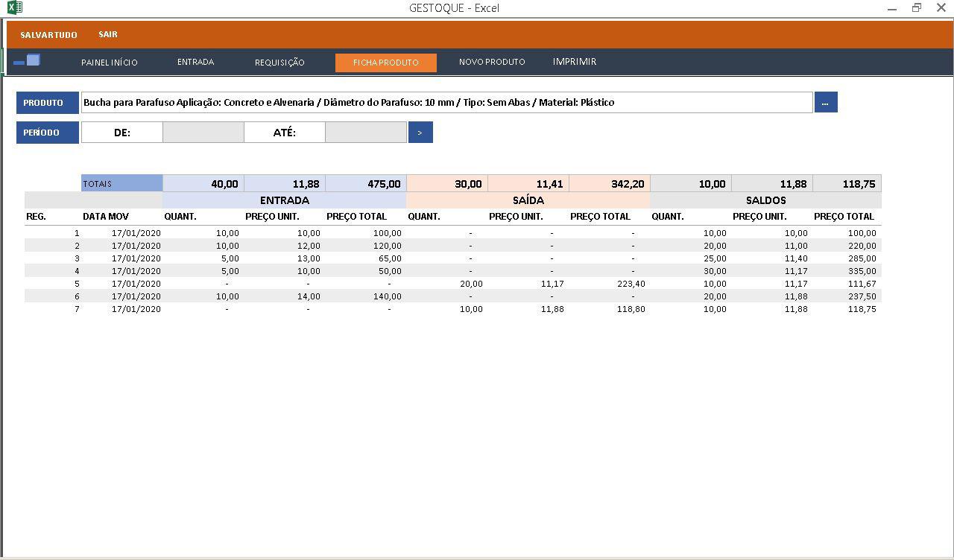This screenshot has height=560, width=954.
Task: Go to the PAINEL INÍCIO tab
Action: 110,63
